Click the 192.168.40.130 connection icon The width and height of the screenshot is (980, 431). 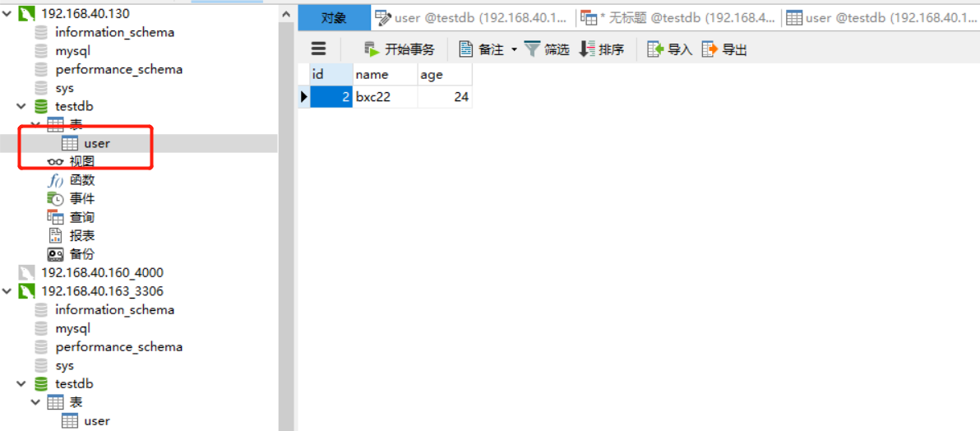click(x=27, y=13)
